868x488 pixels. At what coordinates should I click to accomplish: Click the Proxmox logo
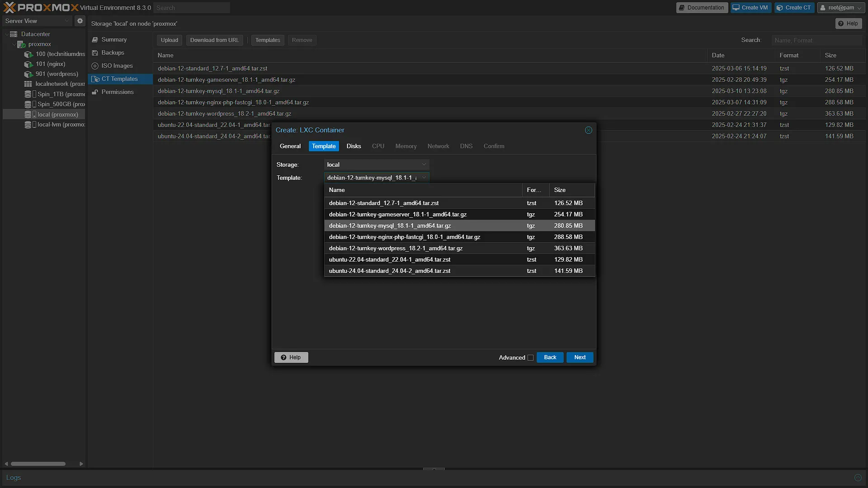pyautogui.click(x=41, y=8)
